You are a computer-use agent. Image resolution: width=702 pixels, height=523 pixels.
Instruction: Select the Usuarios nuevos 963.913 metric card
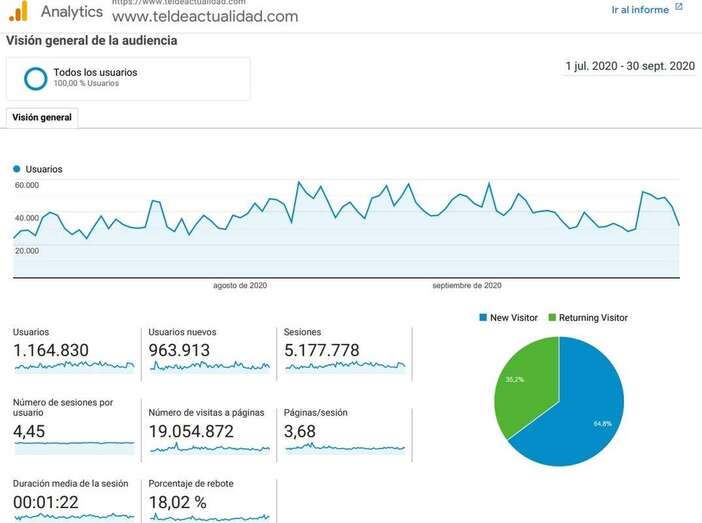(208, 350)
